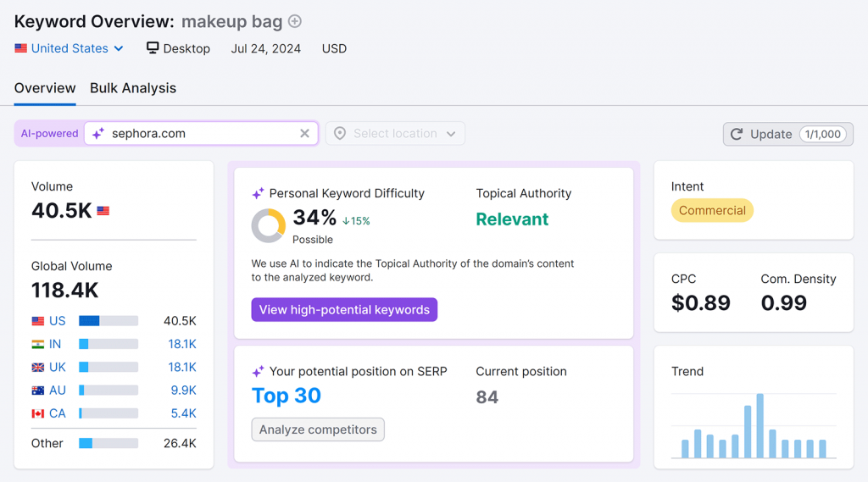This screenshot has width=868, height=482.
Task: Switch to the Bulk Analysis tab
Action: [x=133, y=88]
